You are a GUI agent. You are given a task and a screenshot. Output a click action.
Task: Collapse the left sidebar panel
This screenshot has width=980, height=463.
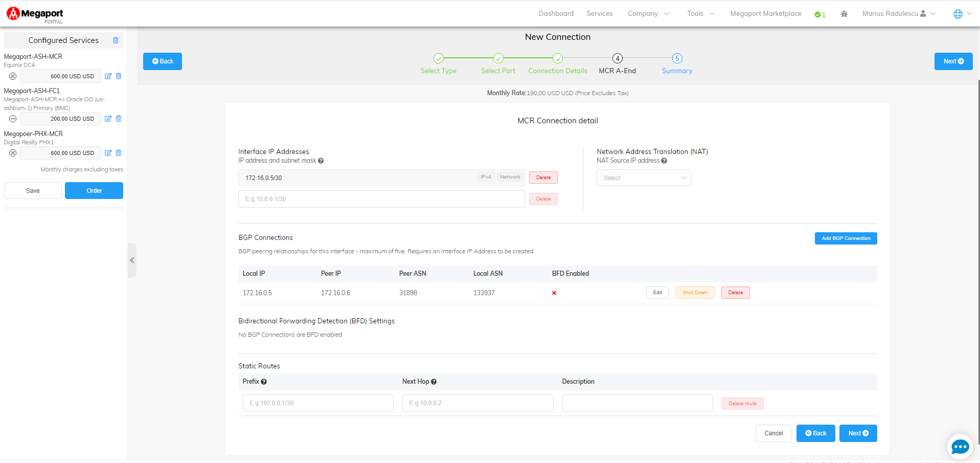coord(132,260)
